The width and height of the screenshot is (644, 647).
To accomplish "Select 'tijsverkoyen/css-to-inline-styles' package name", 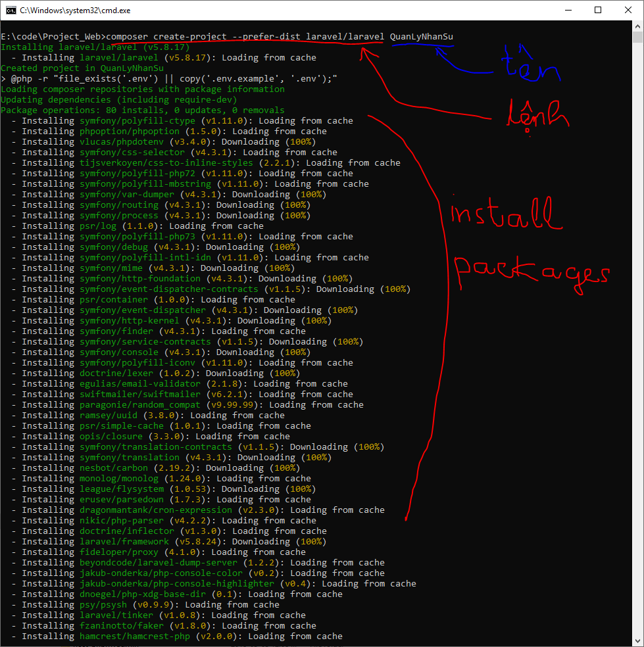I will 166,163.
